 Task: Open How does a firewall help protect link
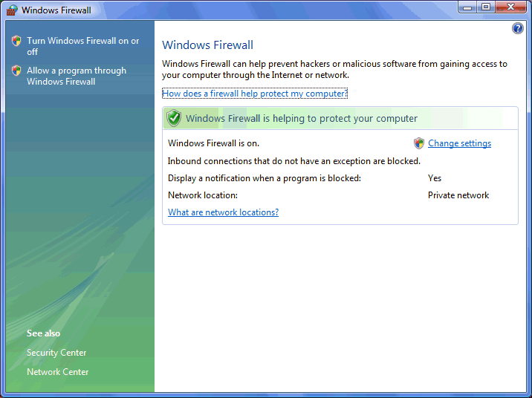pyautogui.click(x=255, y=94)
